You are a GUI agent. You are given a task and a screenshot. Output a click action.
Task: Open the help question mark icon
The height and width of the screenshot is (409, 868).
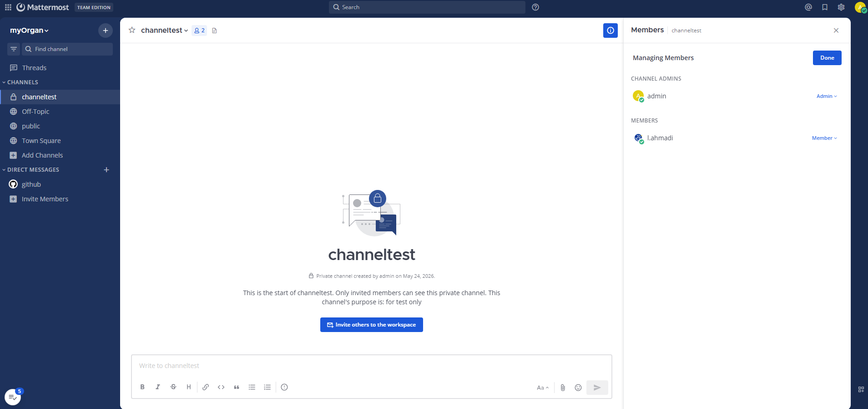(535, 7)
